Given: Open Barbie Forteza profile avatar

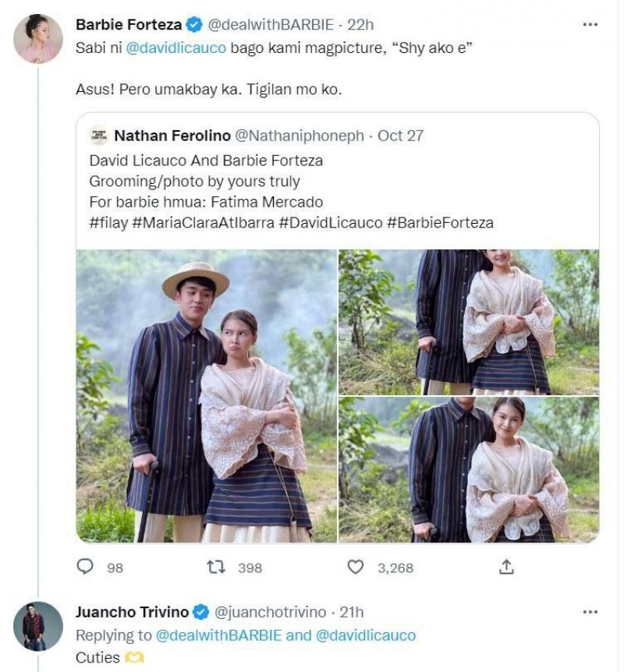Looking at the screenshot, I should pyautogui.click(x=38, y=39).
